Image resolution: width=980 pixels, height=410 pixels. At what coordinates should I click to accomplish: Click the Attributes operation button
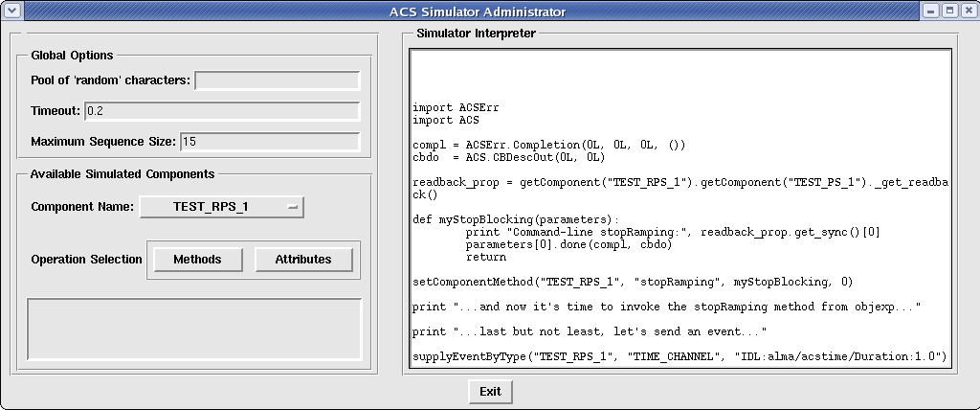(303, 260)
